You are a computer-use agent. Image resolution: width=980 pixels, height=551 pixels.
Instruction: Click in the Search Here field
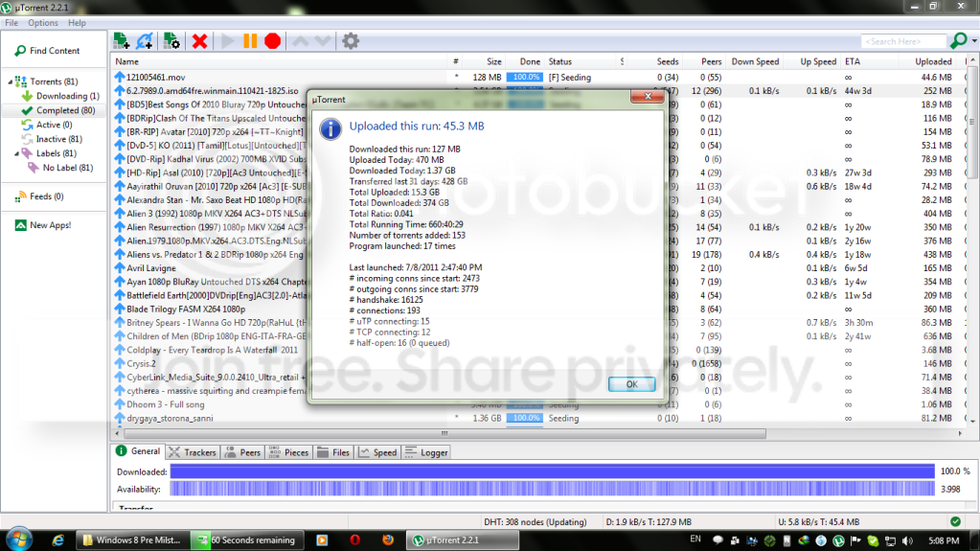[x=903, y=41]
